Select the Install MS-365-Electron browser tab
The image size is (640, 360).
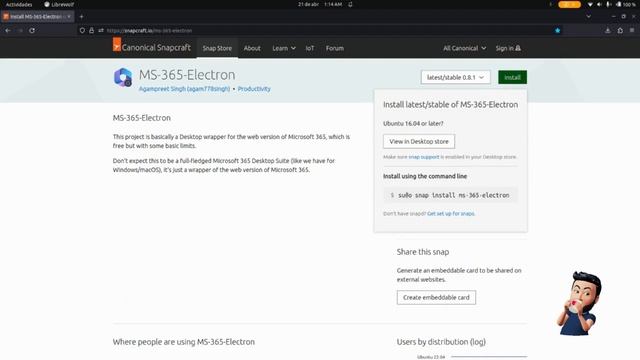pos(37,17)
